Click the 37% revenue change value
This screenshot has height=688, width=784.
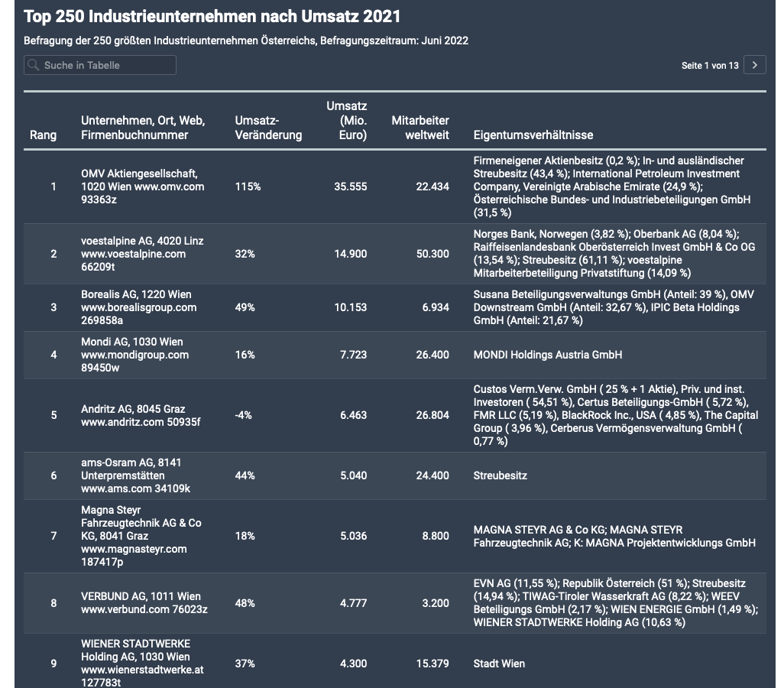[245, 664]
